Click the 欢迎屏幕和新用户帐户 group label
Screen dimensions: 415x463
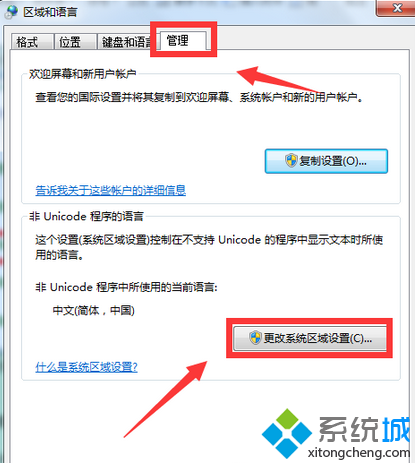pyautogui.click(x=83, y=74)
